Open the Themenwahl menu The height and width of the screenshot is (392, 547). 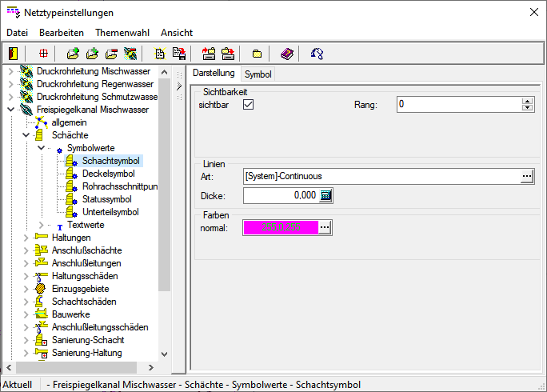(x=122, y=33)
